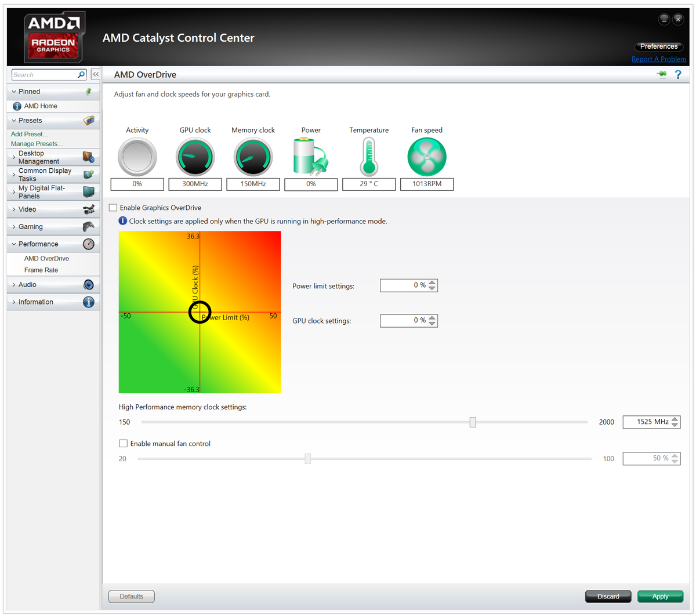Select the Desktop Management icon
Viewport: 696px width, 616px height.
(89, 157)
